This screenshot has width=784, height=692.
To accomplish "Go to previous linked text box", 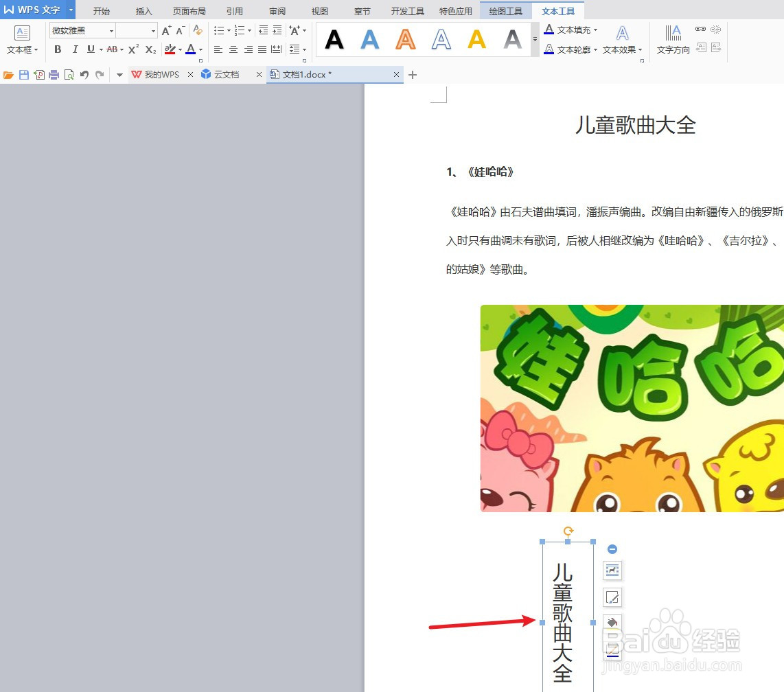I will pyautogui.click(x=701, y=47).
